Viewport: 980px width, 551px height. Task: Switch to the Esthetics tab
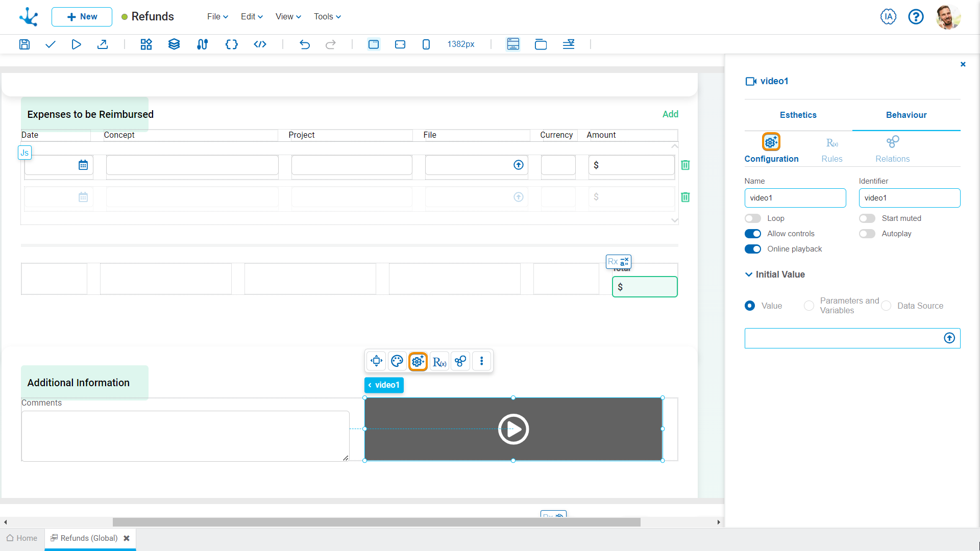tap(798, 115)
